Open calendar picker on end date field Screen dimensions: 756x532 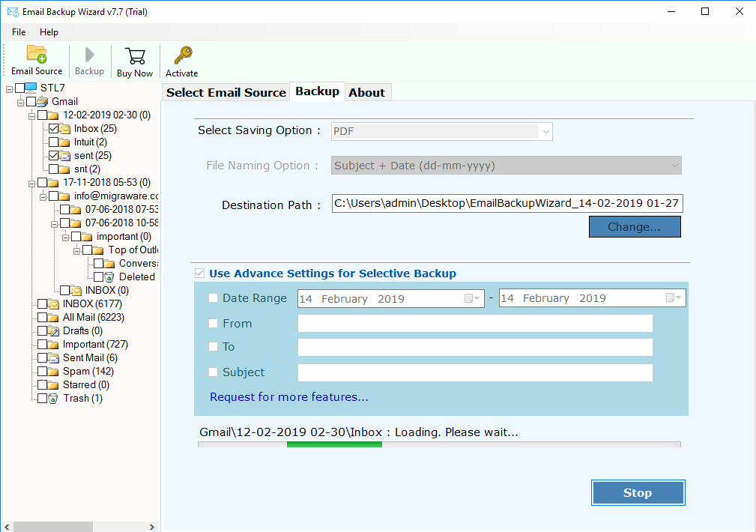click(x=674, y=298)
